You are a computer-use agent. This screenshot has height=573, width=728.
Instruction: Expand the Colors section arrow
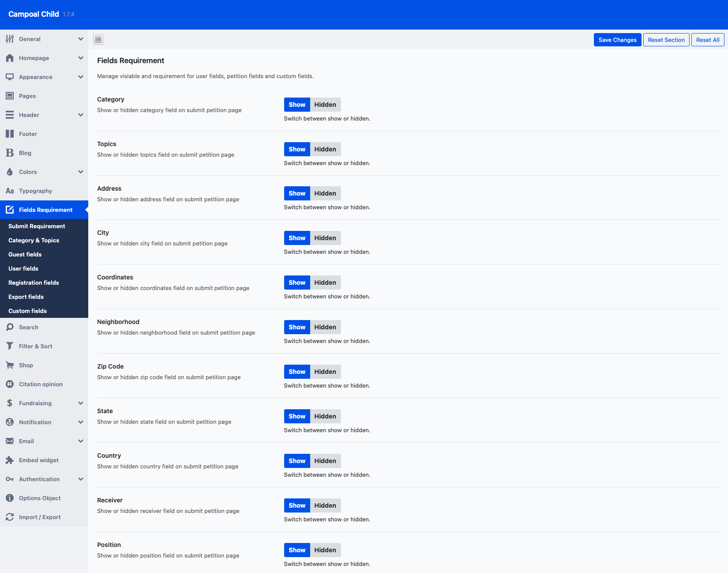coord(81,172)
